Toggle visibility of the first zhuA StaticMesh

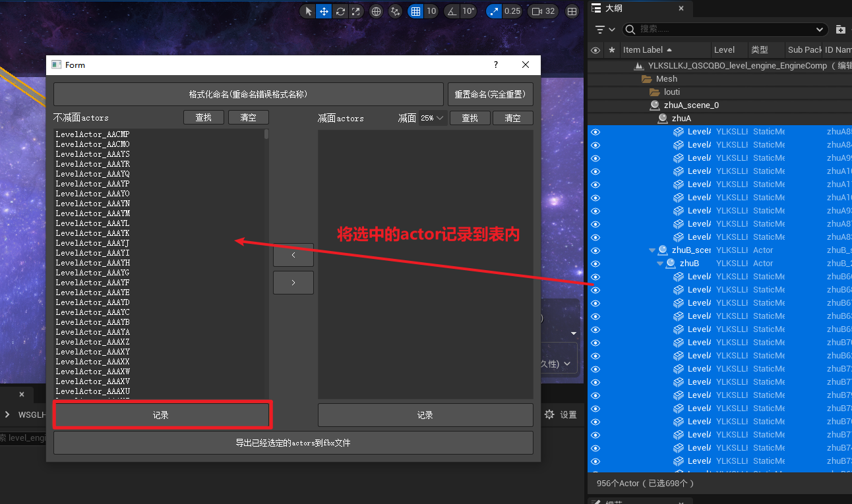click(595, 131)
